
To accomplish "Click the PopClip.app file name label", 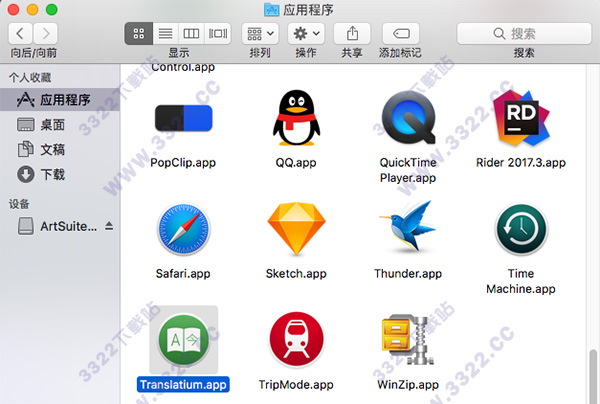I will coord(183,163).
